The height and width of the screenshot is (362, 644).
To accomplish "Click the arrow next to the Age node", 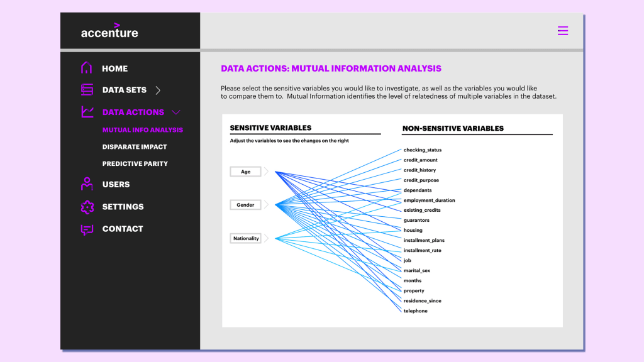I will [266, 171].
